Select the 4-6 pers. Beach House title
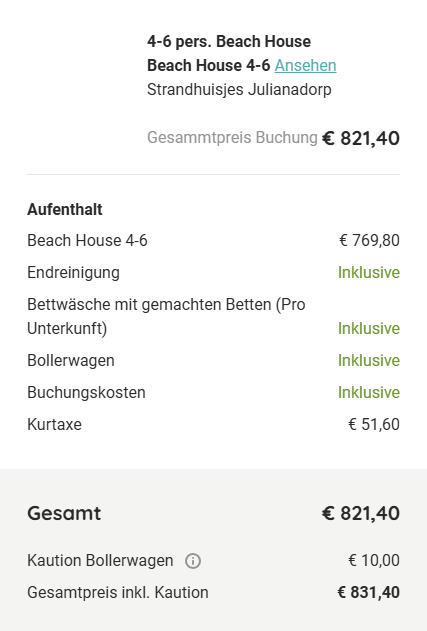 [229, 41]
